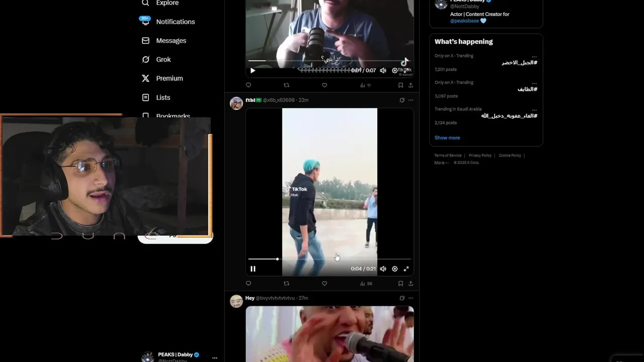Open the Premium page
Screen dimensions: 644x362
162,78
